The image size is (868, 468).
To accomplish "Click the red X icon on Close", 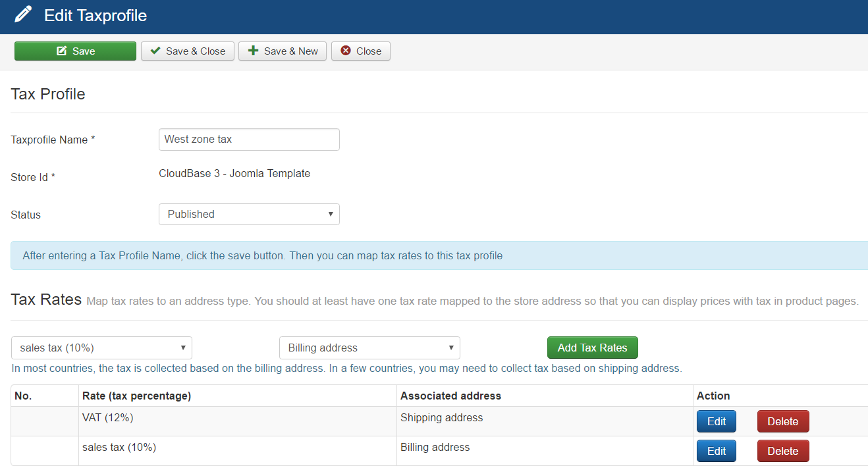I will click(346, 51).
